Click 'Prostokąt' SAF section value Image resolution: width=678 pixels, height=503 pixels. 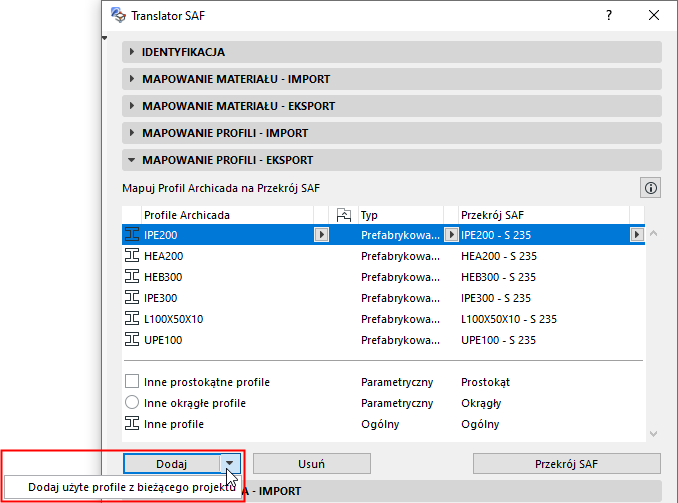coord(486,382)
